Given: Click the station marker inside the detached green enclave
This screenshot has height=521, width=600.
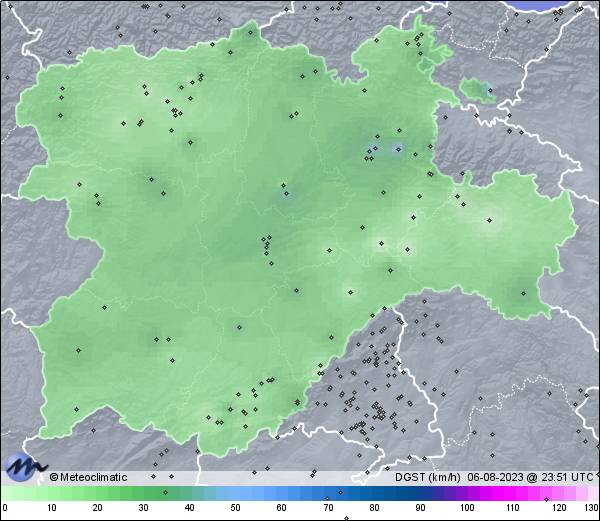Looking at the screenshot, I should coord(490,91).
